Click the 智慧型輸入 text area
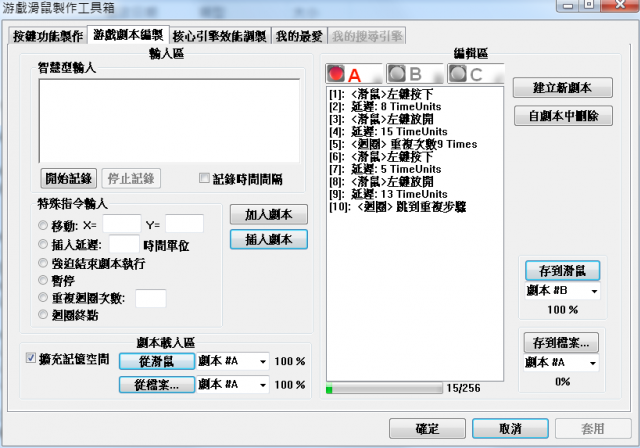Screen dimensions: 640x448 point(169,121)
